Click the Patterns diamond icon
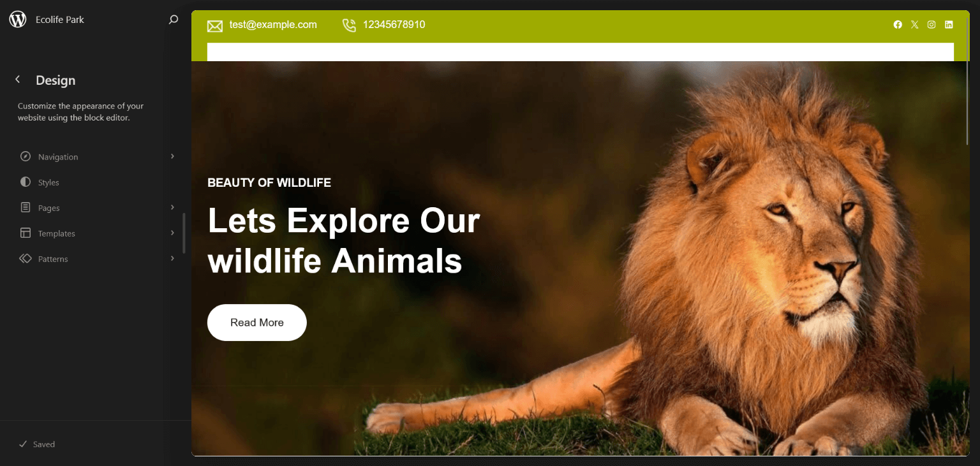This screenshot has height=466, width=980. coord(26,259)
